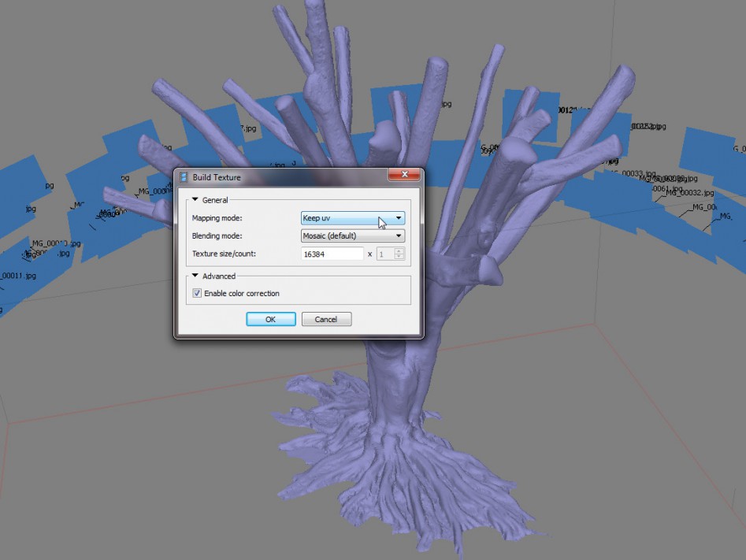Image resolution: width=746 pixels, height=560 pixels.
Task: Close the Build Texture dialog
Action: 404,175
